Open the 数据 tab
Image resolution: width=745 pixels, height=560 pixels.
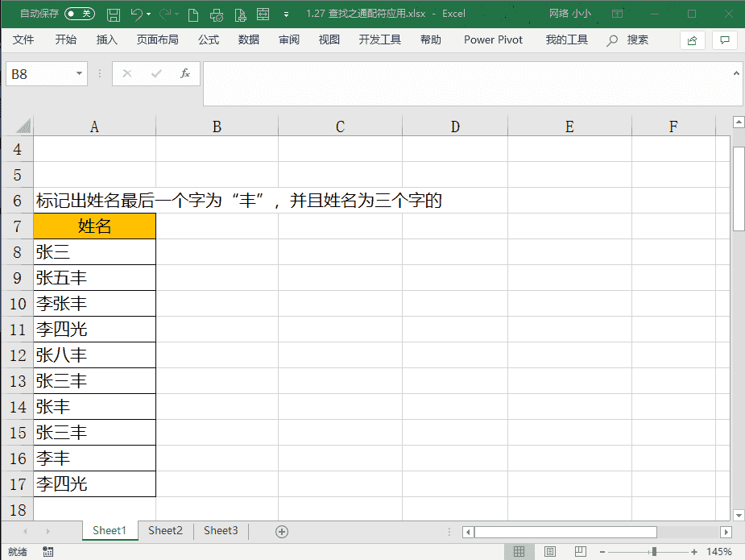(x=249, y=40)
